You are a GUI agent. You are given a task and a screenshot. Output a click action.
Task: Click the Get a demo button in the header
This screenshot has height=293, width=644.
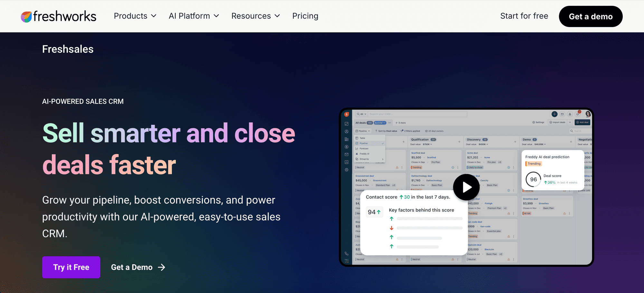click(x=591, y=16)
